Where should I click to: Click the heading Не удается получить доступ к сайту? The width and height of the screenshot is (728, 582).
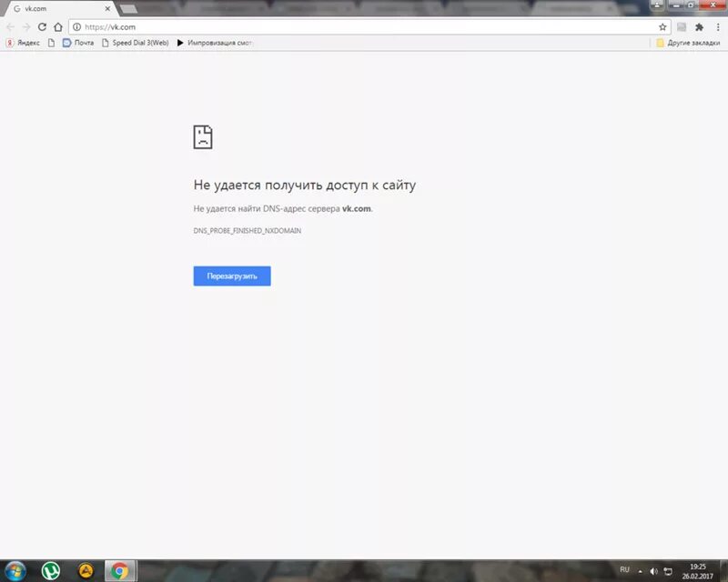(x=305, y=185)
